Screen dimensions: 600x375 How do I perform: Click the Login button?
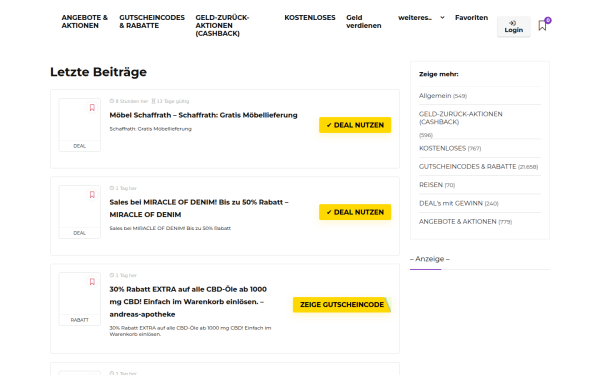pos(514,26)
